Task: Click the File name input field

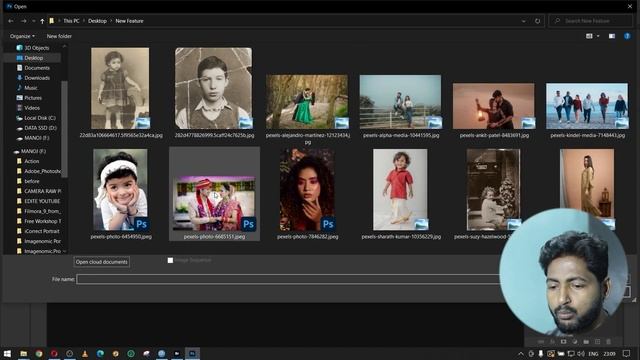Action: click(x=288, y=279)
